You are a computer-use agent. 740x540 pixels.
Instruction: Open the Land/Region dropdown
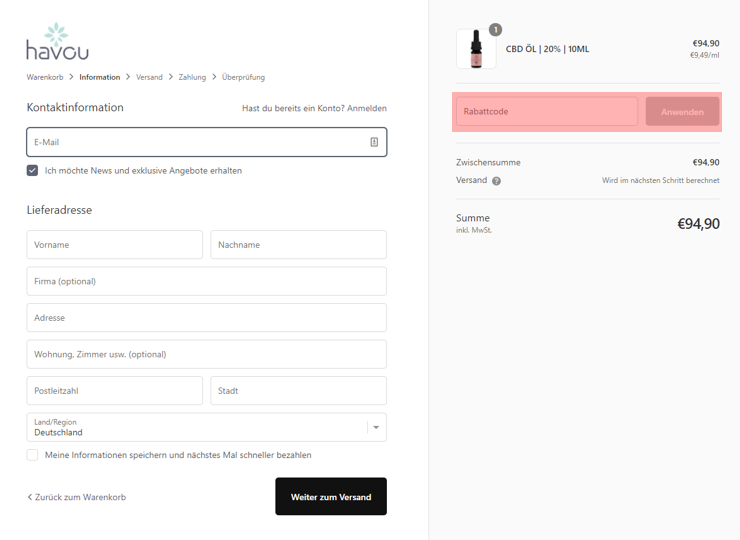click(207, 427)
